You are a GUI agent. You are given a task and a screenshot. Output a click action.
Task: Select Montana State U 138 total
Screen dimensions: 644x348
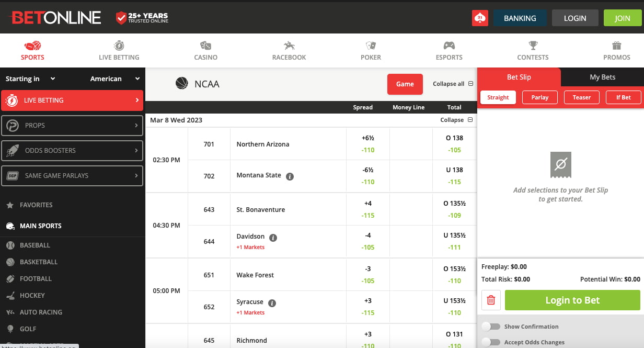point(454,176)
